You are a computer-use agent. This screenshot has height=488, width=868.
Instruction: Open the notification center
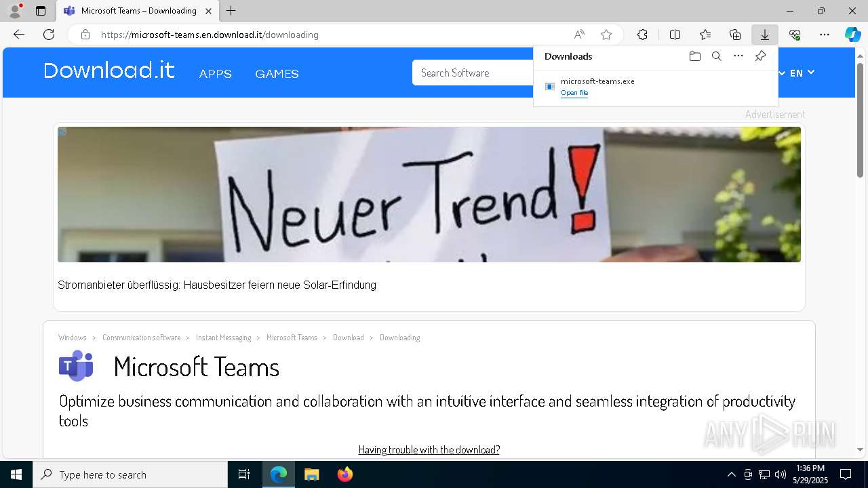[846, 474]
